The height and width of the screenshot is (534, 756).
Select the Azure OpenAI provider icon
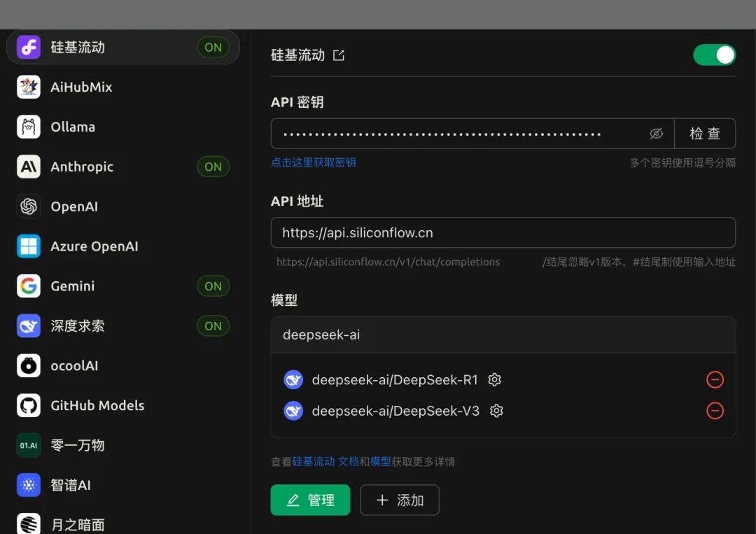point(29,246)
